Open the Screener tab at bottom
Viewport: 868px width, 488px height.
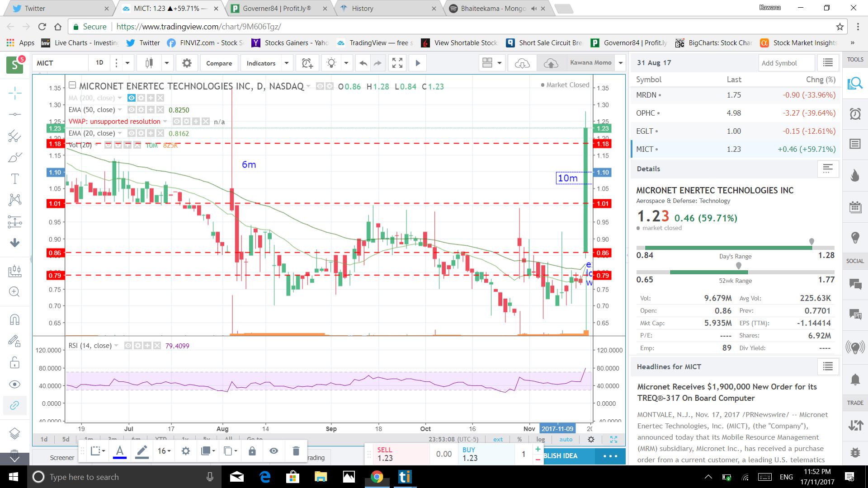point(62,458)
